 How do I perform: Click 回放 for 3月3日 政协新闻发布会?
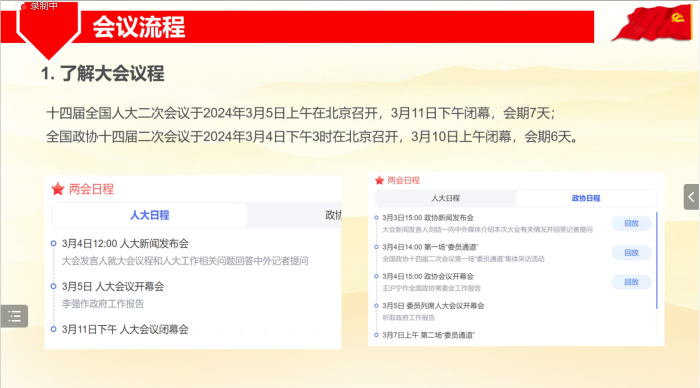tap(631, 223)
